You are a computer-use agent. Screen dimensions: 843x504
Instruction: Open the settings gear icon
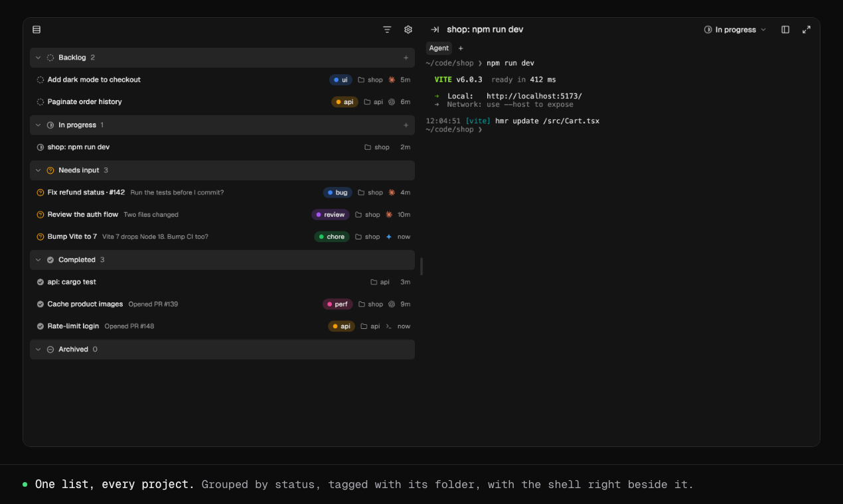[408, 30]
